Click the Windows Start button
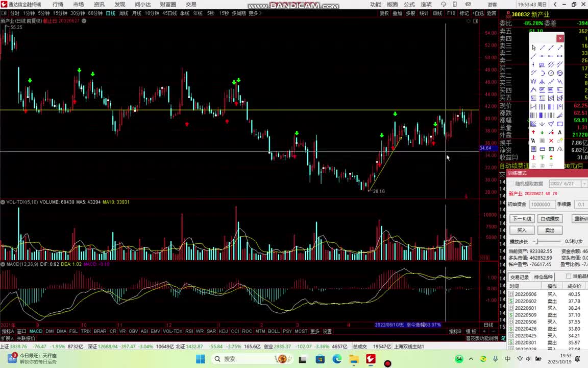This screenshot has width=588, height=368. click(x=200, y=359)
